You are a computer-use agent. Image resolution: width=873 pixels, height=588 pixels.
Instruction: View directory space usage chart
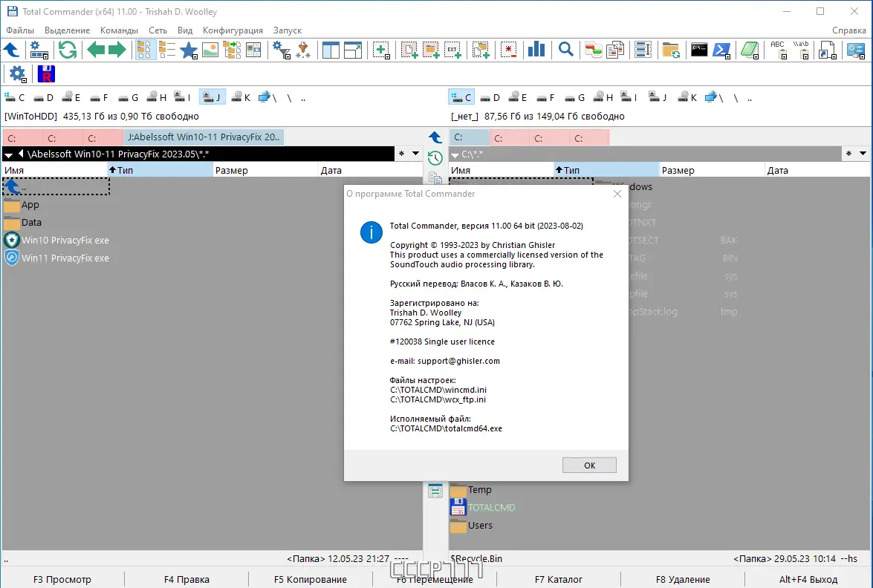coord(535,49)
